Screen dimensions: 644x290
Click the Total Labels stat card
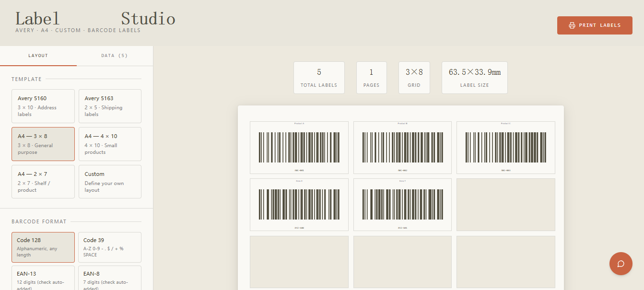[319, 78]
